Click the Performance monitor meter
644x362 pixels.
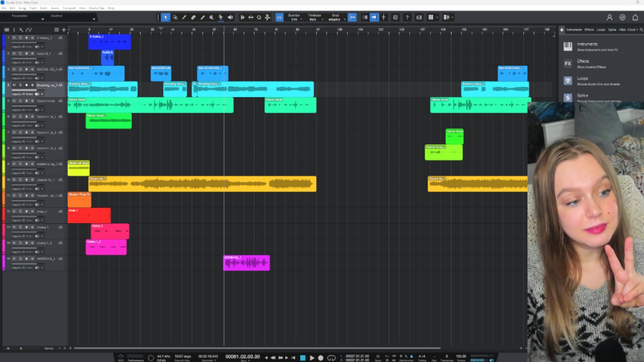(x=135, y=358)
